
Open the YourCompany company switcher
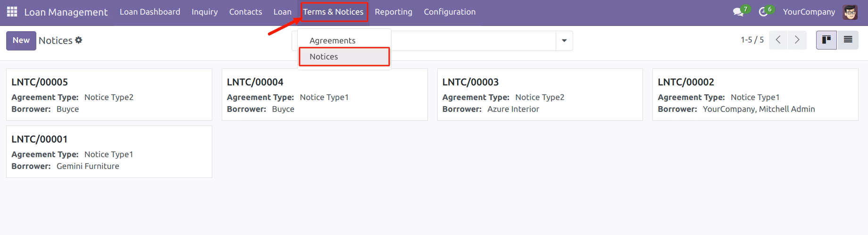(809, 12)
